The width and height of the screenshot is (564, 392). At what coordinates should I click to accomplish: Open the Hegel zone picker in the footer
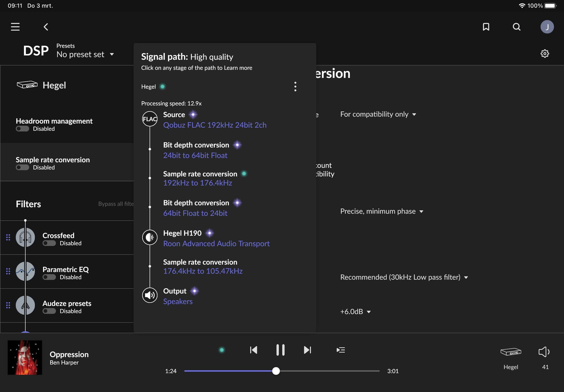pyautogui.click(x=511, y=352)
